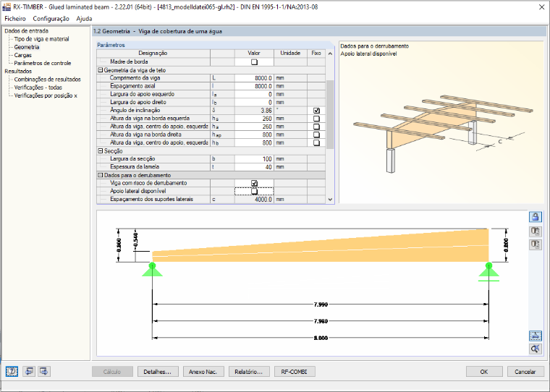Click the lock icon beside beam graphic
The height and width of the screenshot is (392, 550).
coord(535,217)
